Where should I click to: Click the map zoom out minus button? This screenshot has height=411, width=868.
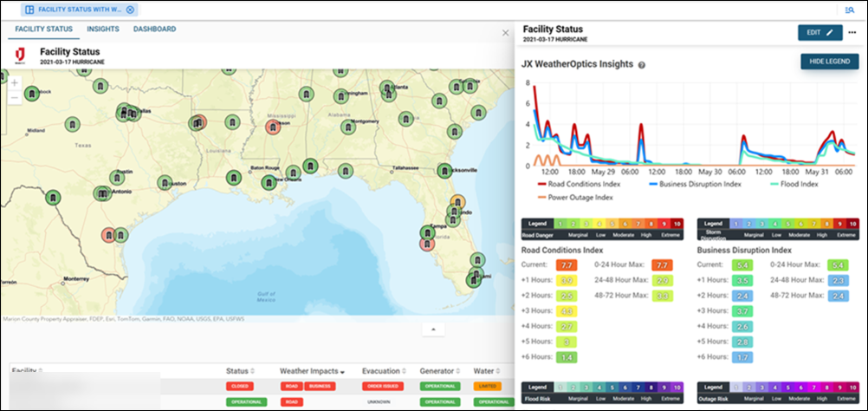click(14, 98)
